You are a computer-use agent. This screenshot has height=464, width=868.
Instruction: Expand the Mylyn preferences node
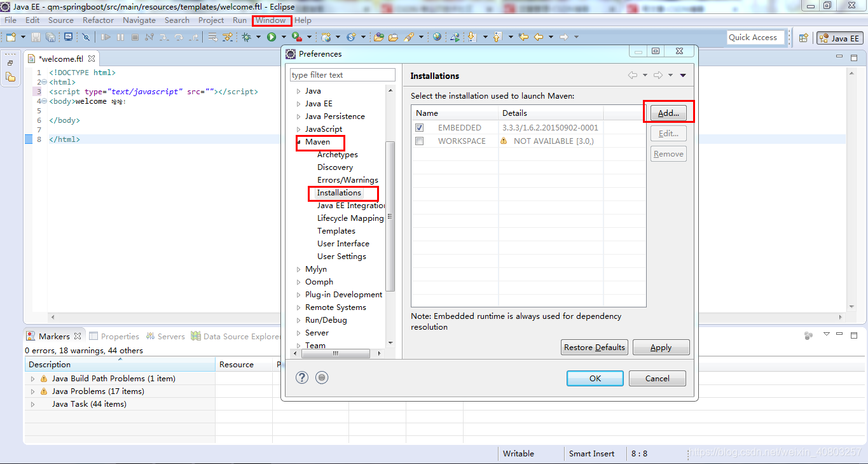click(x=298, y=269)
